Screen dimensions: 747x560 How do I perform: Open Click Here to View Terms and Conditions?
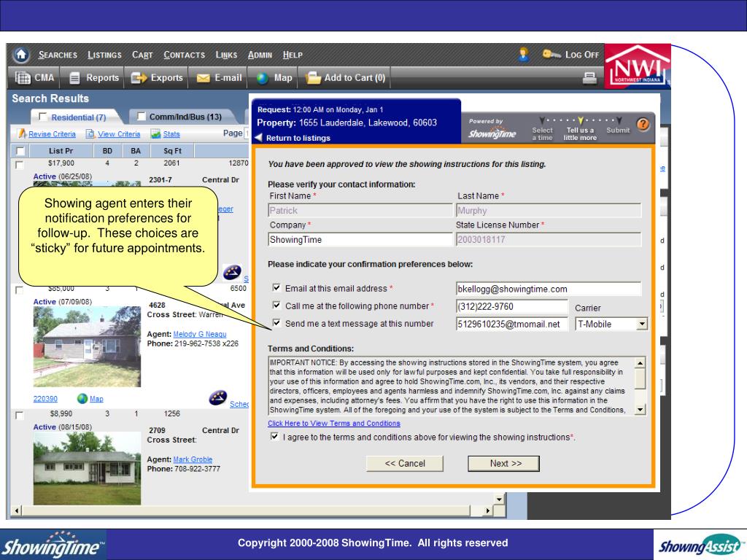point(334,424)
